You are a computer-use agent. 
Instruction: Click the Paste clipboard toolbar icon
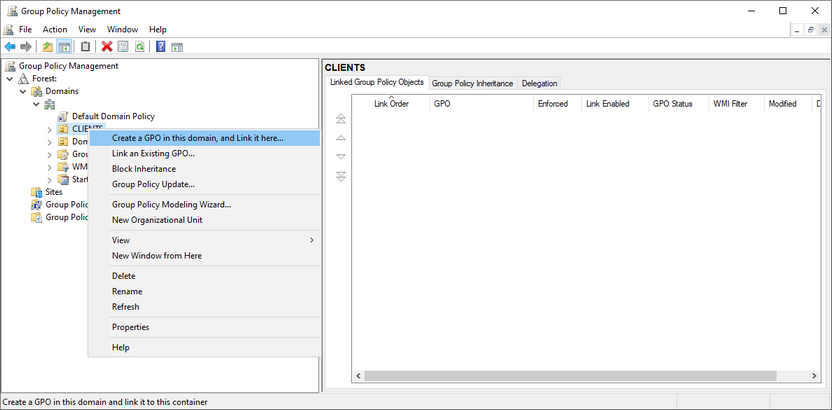click(x=85, y=47)
